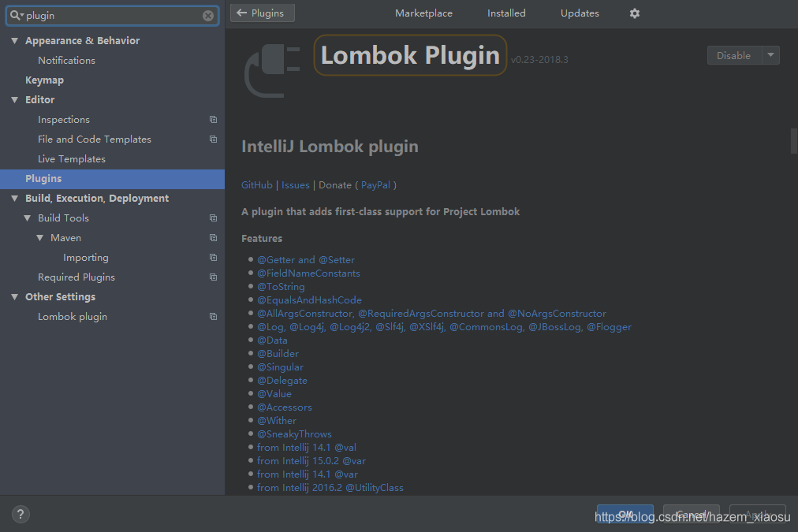This screenshot has width=798, height=532.
Task: Open the Issues link
Action: tap(295, 185)
